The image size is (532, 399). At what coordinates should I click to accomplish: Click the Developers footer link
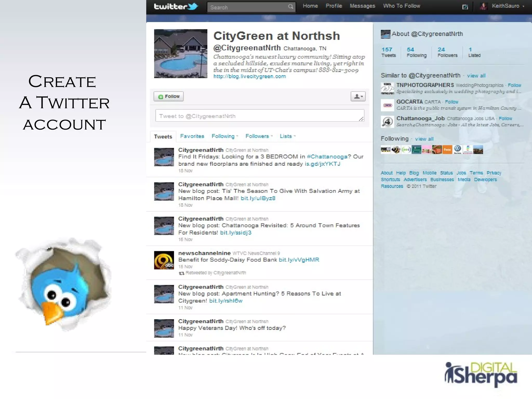pyautogui.click(x=485, y=179)
